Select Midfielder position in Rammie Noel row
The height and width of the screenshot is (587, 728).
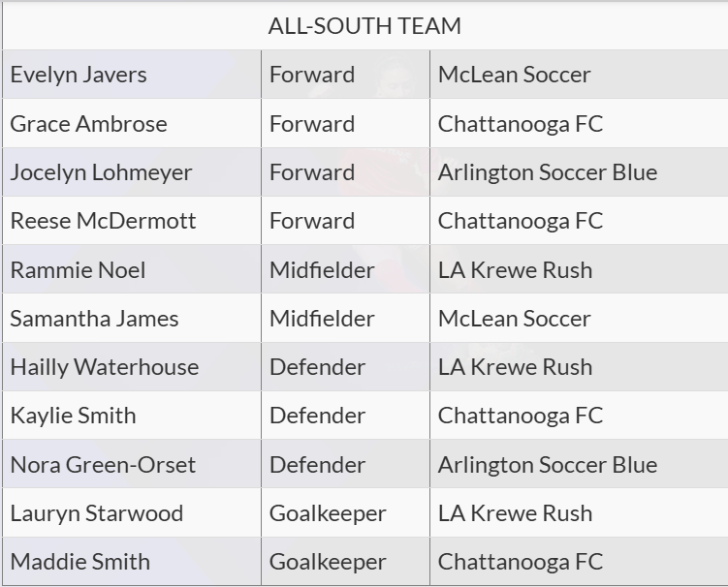click(322, 269)
